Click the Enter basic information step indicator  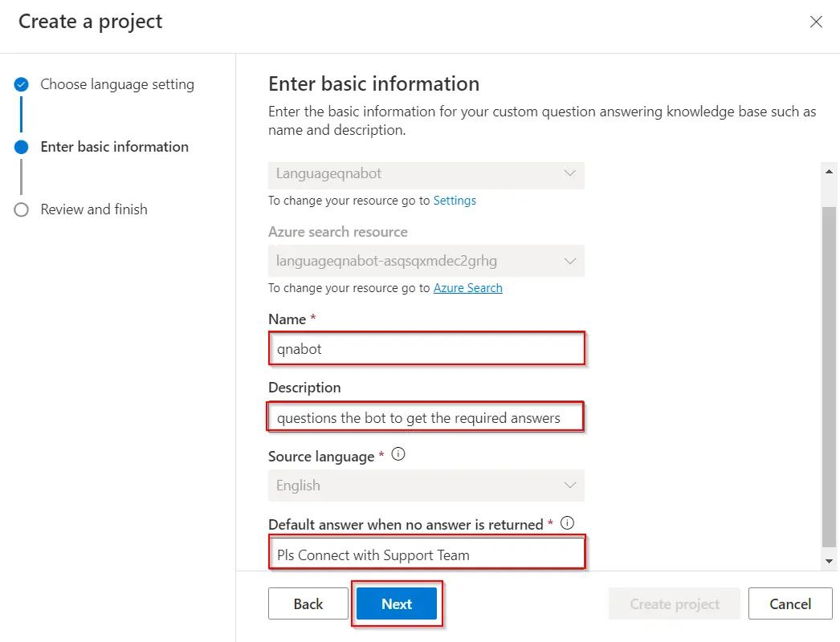pyautogui.click(x=22, y=147)
